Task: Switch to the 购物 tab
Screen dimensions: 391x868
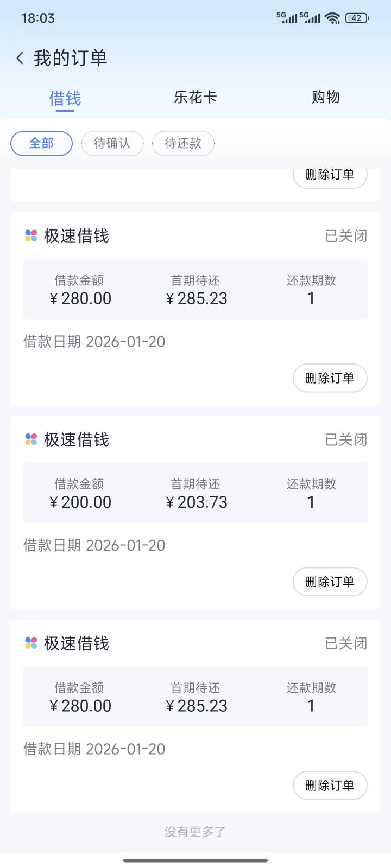Action: click(x=325, y=97)
